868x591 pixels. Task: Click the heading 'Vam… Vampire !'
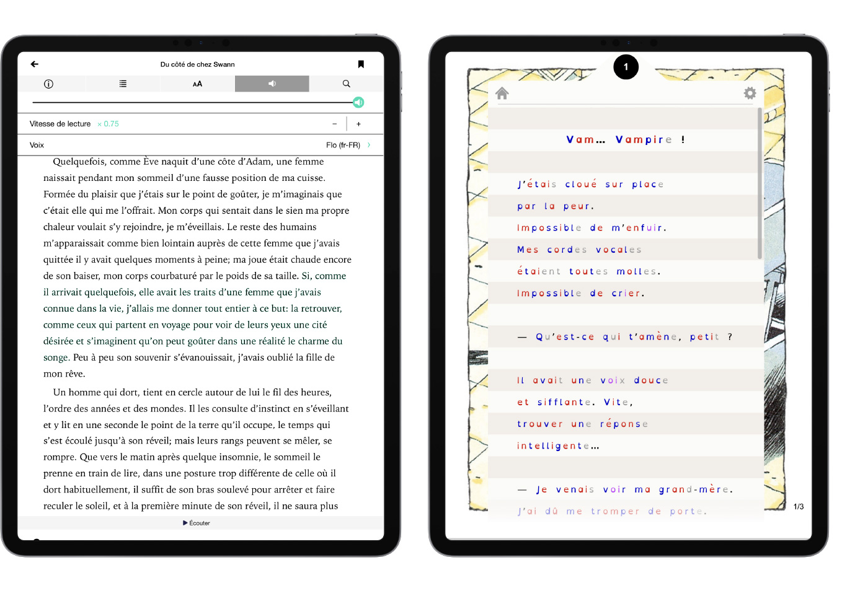(x=626, y=140)
